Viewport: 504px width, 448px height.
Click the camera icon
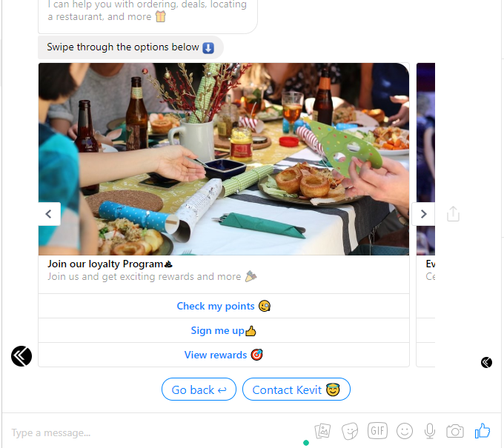tap(455, 431)
